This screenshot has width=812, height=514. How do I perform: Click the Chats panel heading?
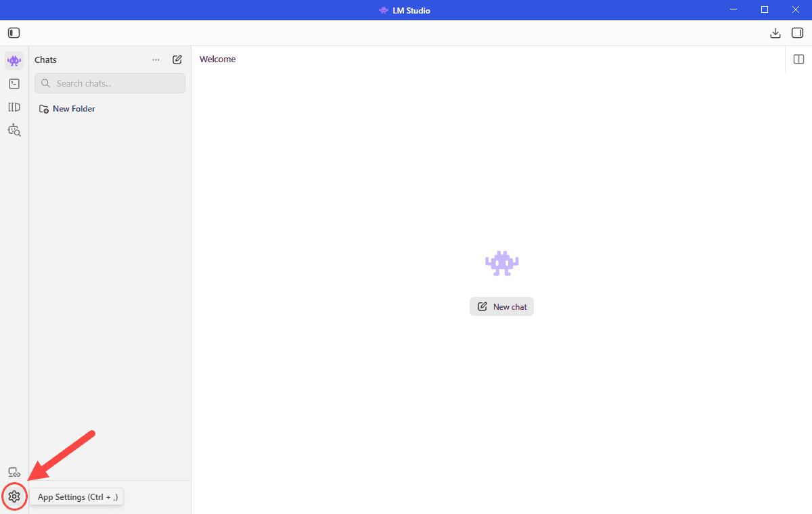point(45,60)
